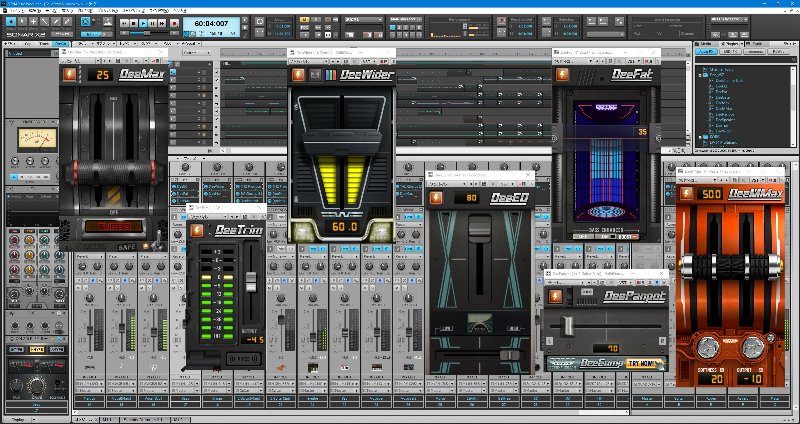Screen dimensions: 800x424
Task: Click the analog VU meter in inspector
Action: pyautogui.click(x=36, y=139)
